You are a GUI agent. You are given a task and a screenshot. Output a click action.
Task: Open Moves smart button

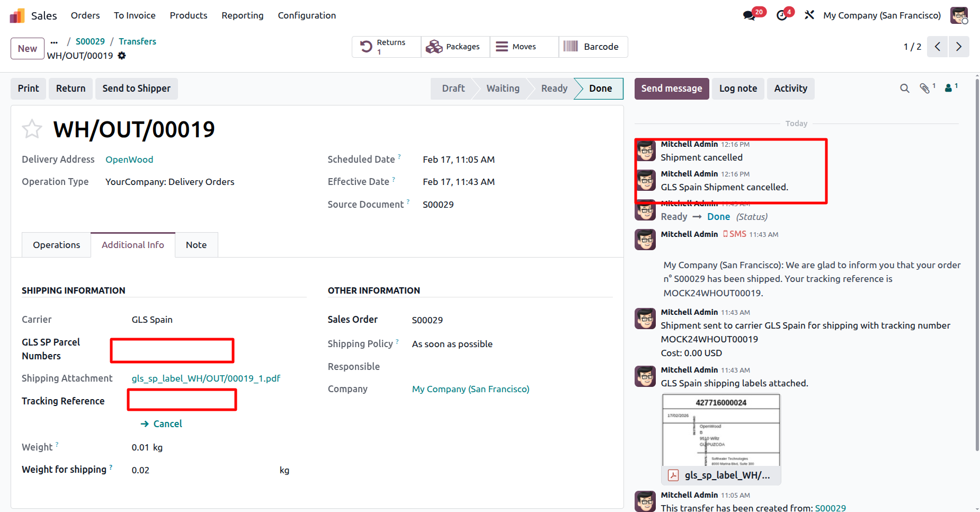tap(524, 47)
